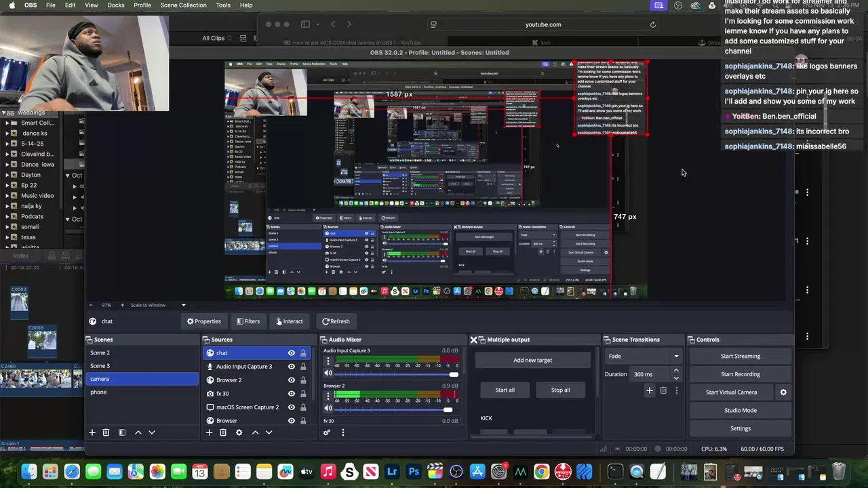Open Photoshop from the Dock

pyautogui.click(x=414, y=472)
